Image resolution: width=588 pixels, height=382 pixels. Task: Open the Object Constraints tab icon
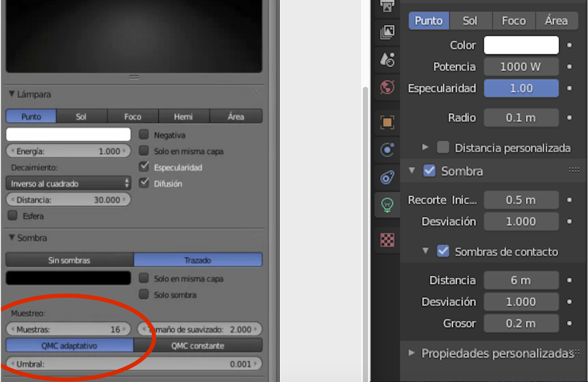click(387, 177)
